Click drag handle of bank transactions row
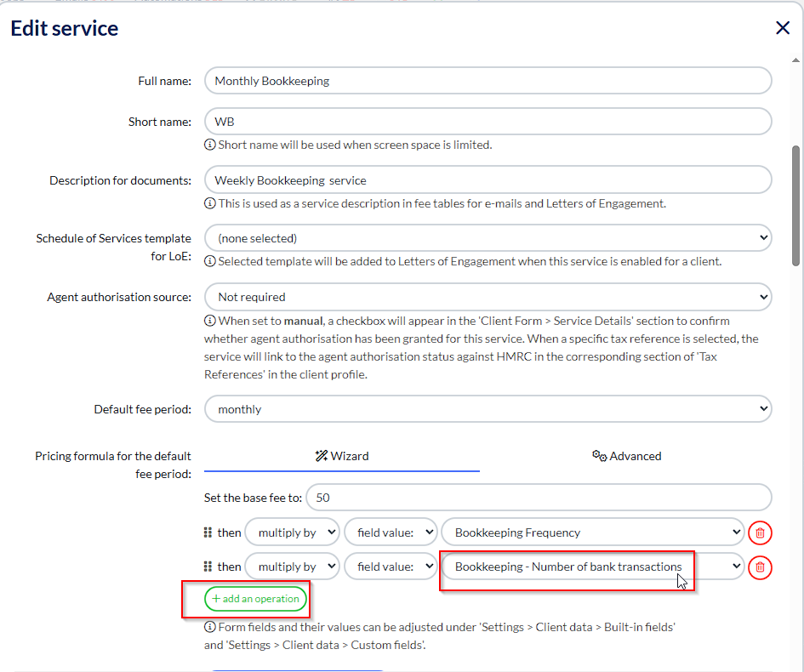The image size is (804, 672). point(208,567)
